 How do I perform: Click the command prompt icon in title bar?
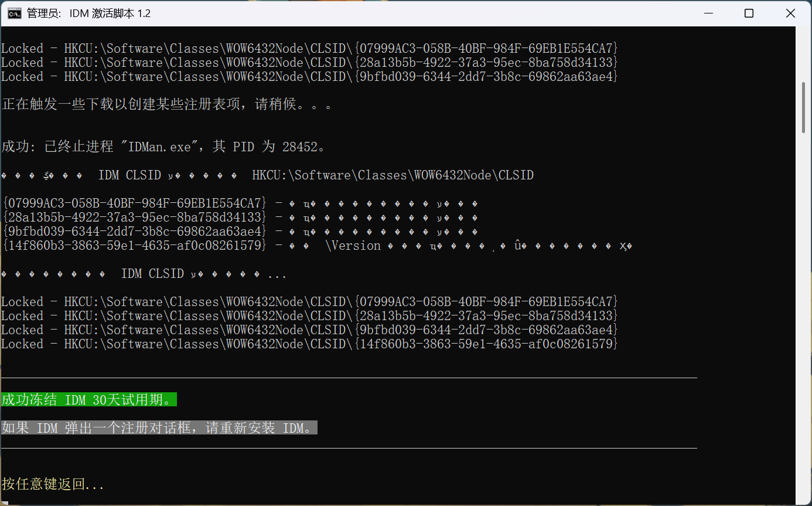coord(15,13)
